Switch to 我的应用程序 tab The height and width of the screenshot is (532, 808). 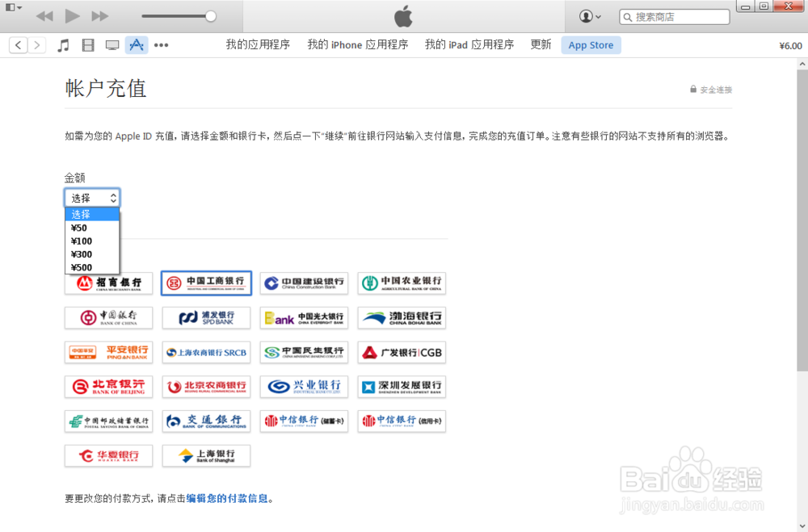coord(258,45)
